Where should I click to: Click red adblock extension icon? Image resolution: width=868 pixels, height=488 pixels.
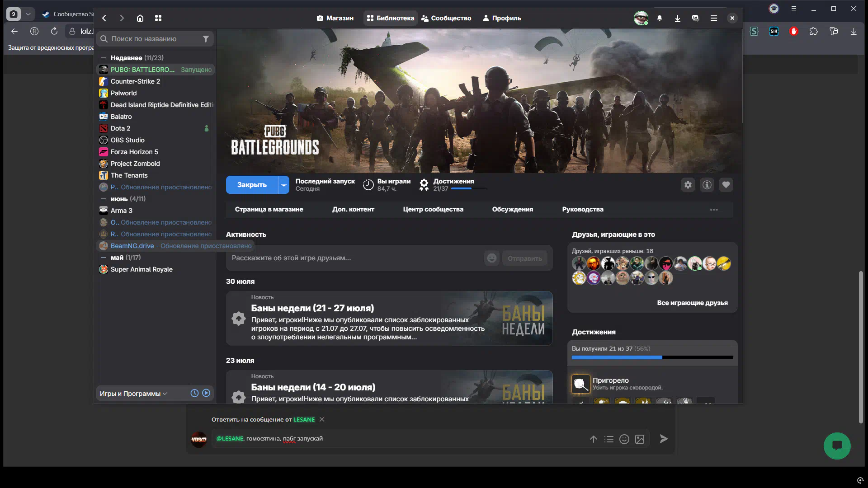pos(794,31)
